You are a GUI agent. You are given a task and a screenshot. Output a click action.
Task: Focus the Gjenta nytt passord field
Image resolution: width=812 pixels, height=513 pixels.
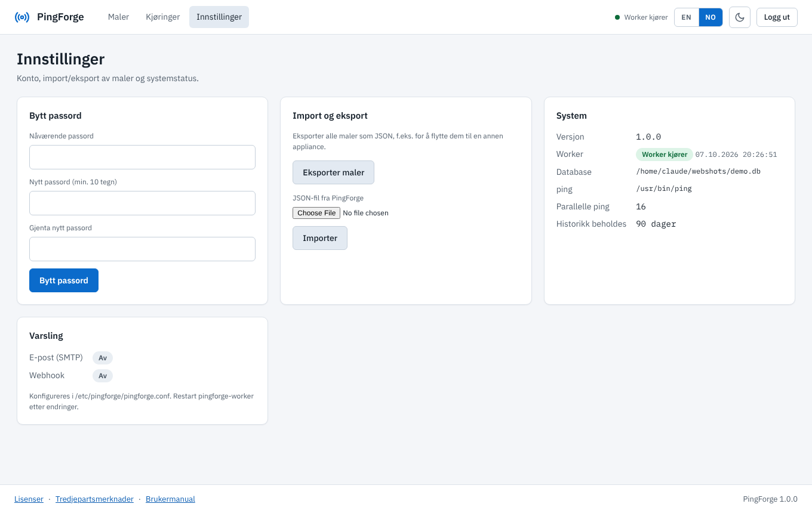point(142,249)
